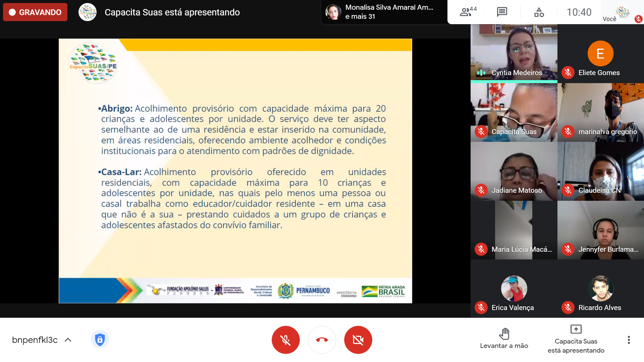
Task: Click the Capacita Suas presenter avatar
Action: [x=88, y=12]
